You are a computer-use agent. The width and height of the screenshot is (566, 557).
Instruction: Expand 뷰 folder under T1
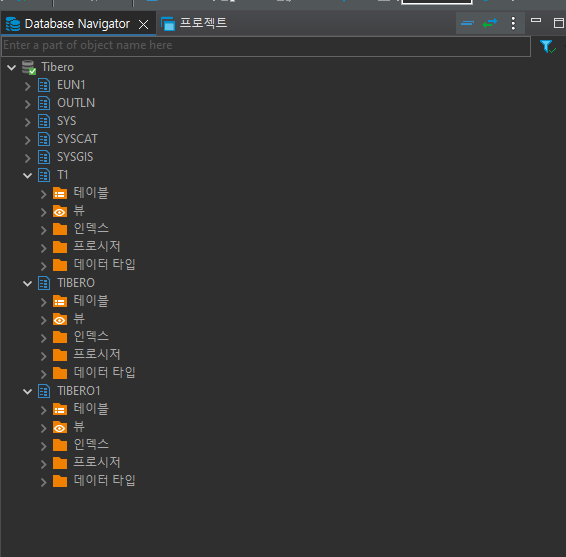43,212
